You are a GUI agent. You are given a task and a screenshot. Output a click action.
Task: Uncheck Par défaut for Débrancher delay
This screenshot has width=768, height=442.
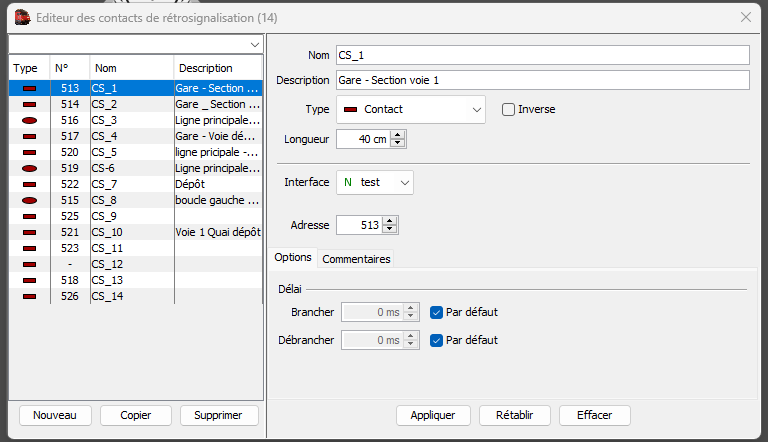[436, 341]
